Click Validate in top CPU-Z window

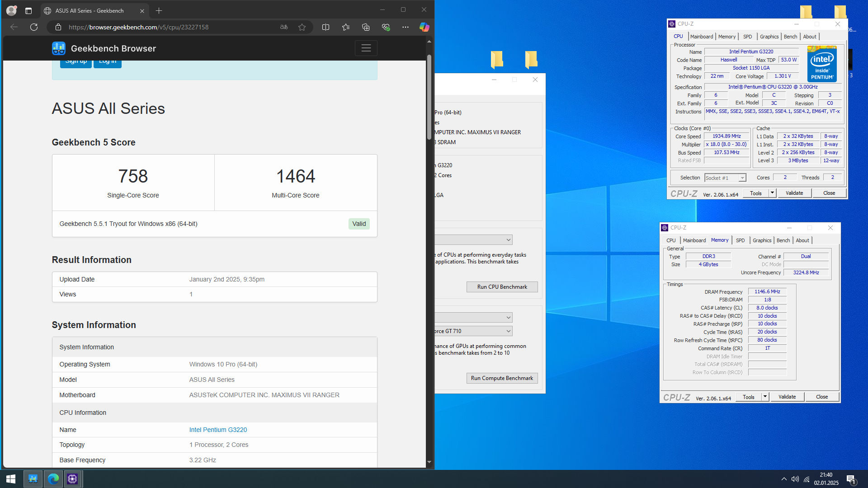[x=794, y=193]
